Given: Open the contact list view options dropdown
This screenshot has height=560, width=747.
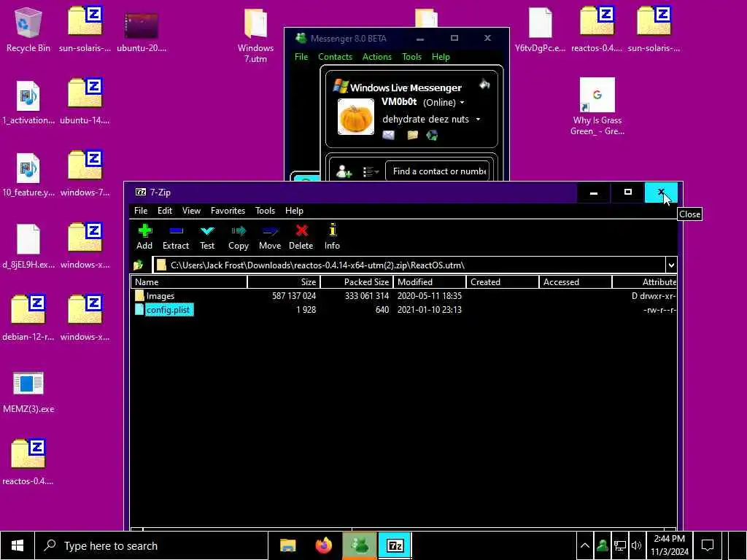Looking at the screenshot, I should click(371, 171).
